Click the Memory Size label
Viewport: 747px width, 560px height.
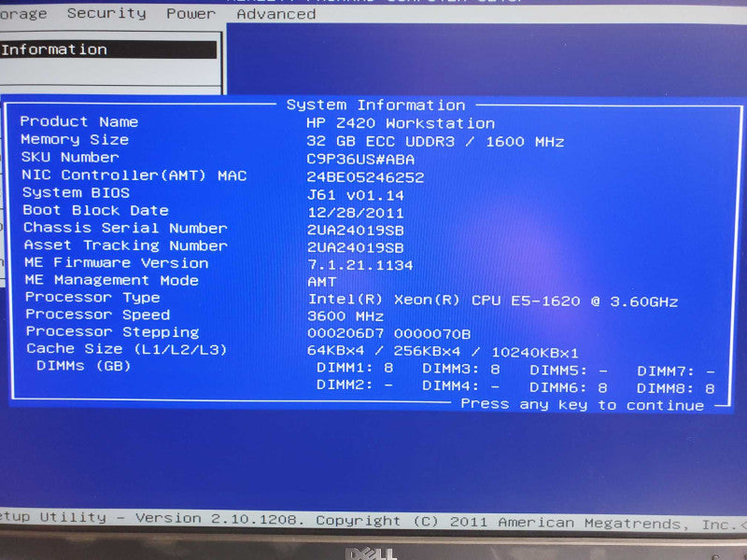click(x=75, y=139)
